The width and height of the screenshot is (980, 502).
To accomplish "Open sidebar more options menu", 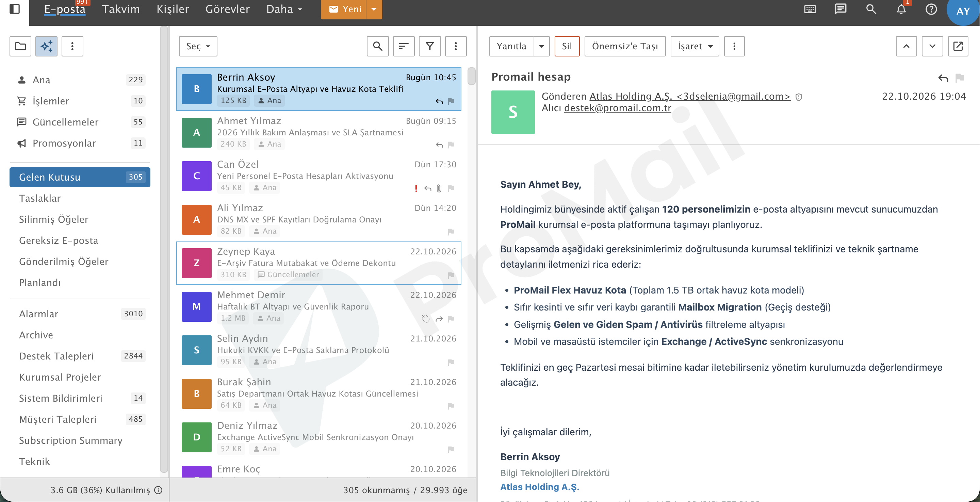I will (72, 46).
